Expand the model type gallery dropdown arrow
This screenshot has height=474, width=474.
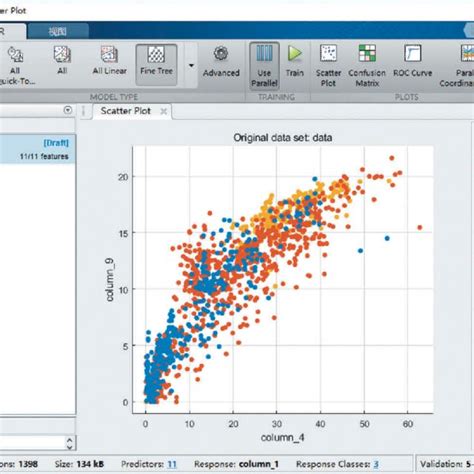pos(191,65)
